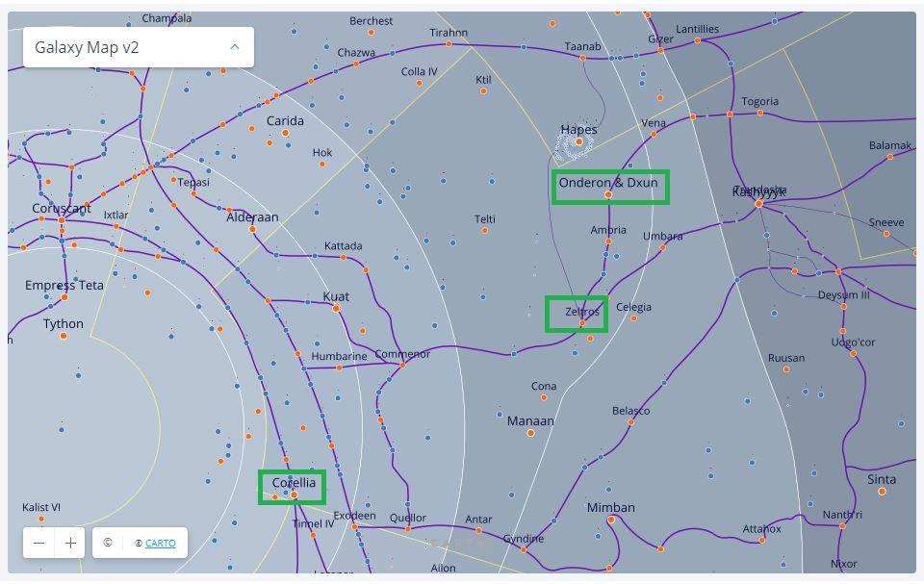Click the Balamak planet label

pos(889,145)
